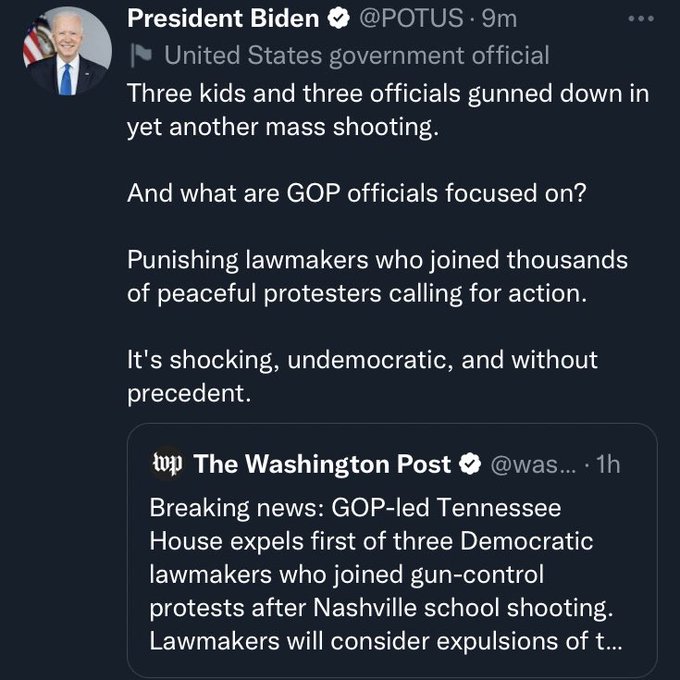Screen dimensions: 680x680
Task: Click the verified badge beside The Washington Post
Action: (x=469, y=464)
